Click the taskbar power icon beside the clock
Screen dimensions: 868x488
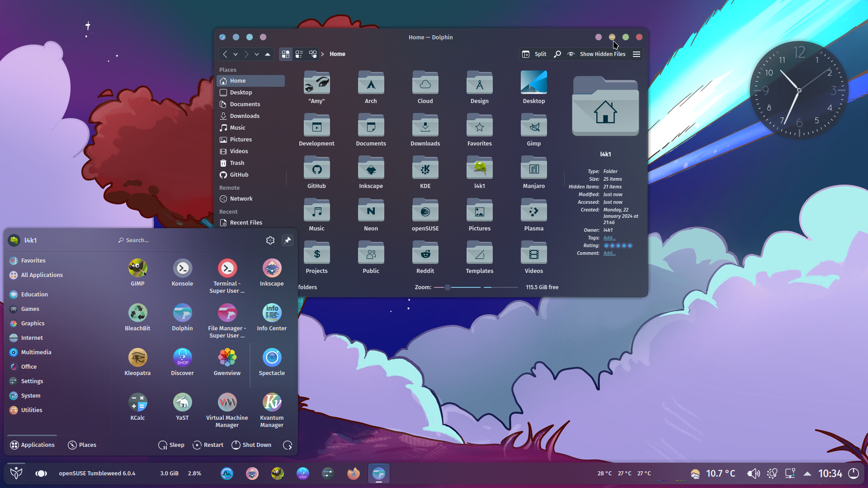854,474
